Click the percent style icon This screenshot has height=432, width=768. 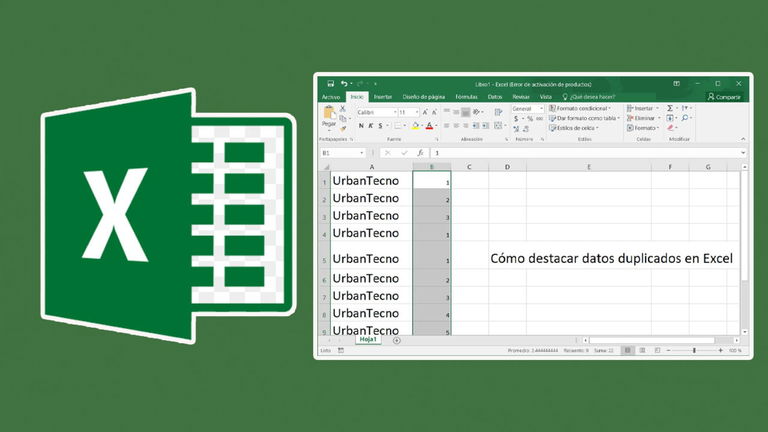coord(529,119)
